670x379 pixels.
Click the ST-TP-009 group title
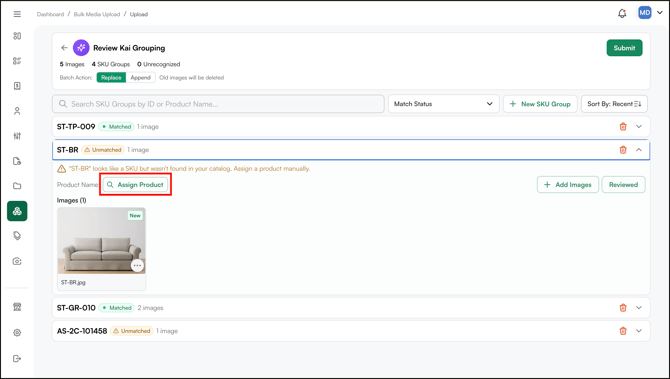point(76,126)
